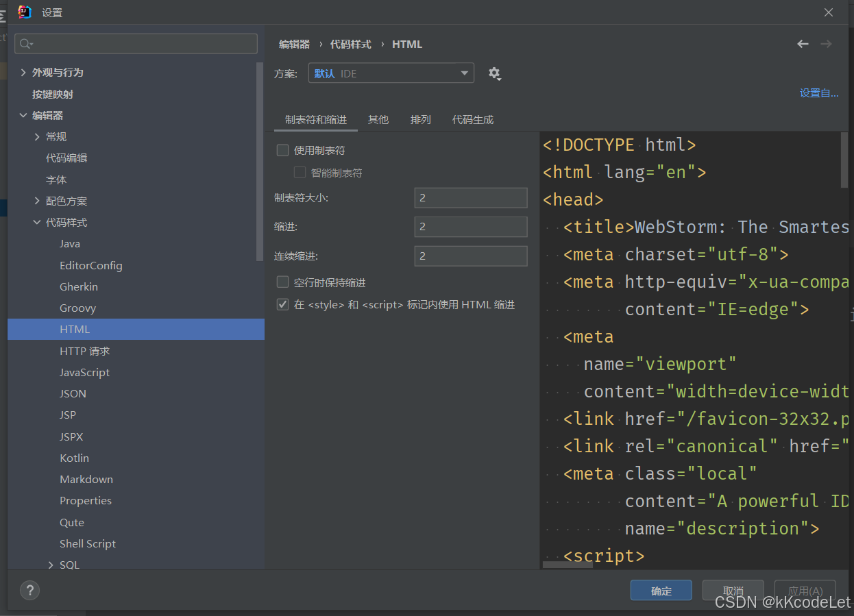Click the 确定 button
The image size is (854, 616).
[x=661, y=591]
